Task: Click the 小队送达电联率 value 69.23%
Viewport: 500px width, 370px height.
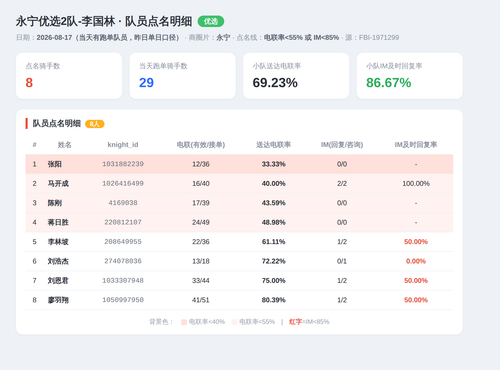Action: (275, 83)
